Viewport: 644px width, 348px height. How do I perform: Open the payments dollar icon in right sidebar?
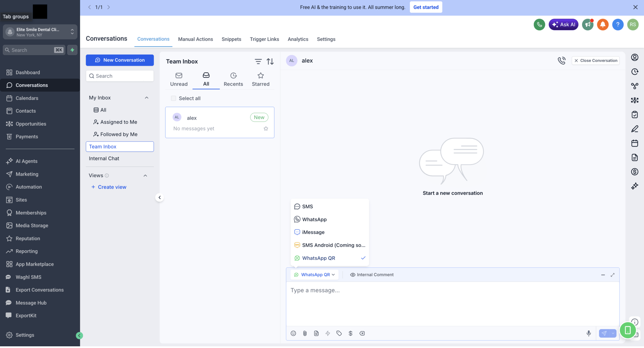point(635,172)
